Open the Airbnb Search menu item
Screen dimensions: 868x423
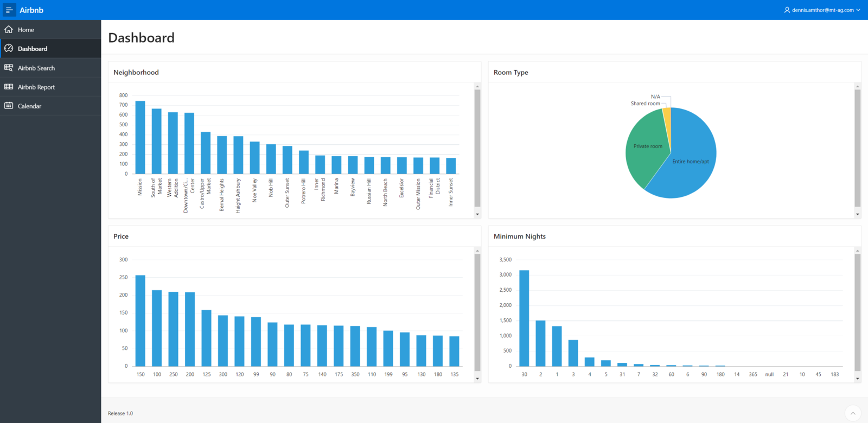[x=36, y=68]
